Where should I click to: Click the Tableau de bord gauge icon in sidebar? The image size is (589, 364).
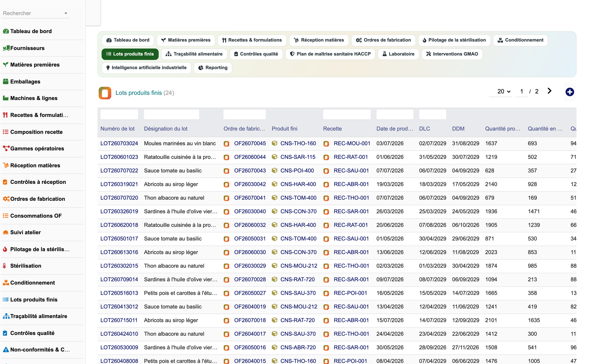6,31
